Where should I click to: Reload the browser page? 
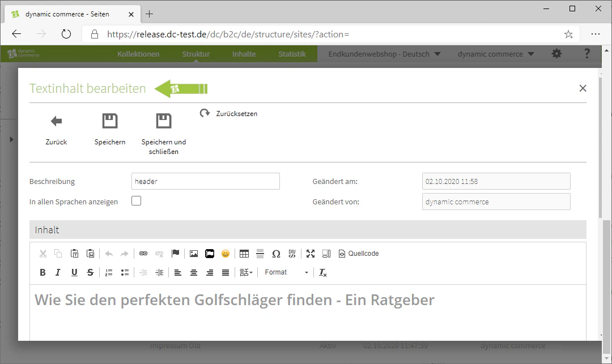[x=66, y=35]
